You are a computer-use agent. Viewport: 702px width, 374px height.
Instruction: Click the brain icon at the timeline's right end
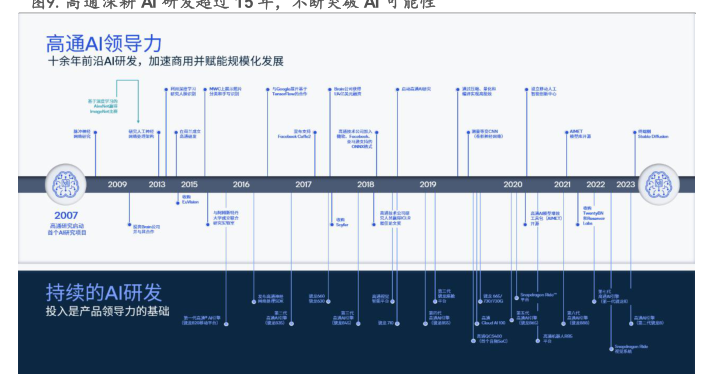click(659, 184)
